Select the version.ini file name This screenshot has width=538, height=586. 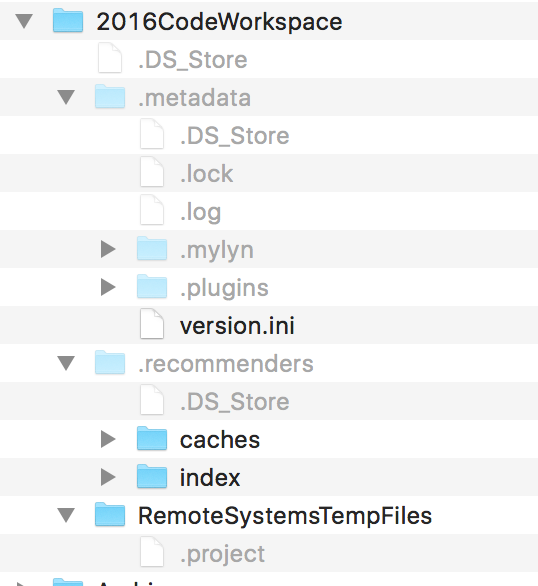[x=237, y=326]
